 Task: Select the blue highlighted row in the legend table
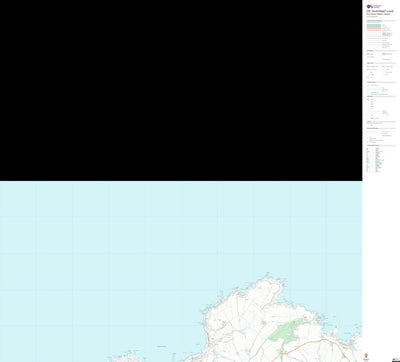tap(375, 160)
